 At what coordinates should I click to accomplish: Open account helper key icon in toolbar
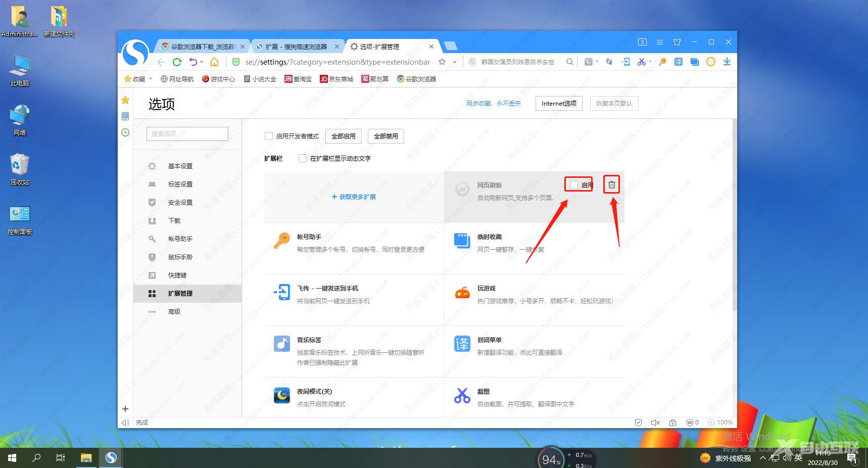pos(662,62)
